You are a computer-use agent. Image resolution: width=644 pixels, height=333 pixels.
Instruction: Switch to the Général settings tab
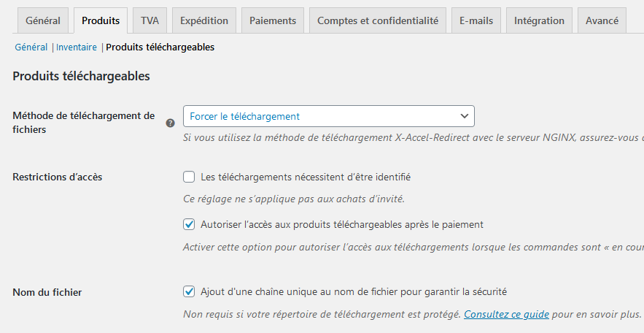click(43, 20)
